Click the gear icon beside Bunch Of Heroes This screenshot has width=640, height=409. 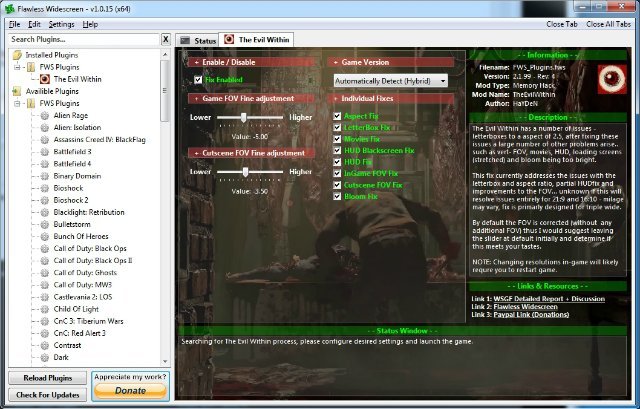pyautogui.click(x=45, y=237)
